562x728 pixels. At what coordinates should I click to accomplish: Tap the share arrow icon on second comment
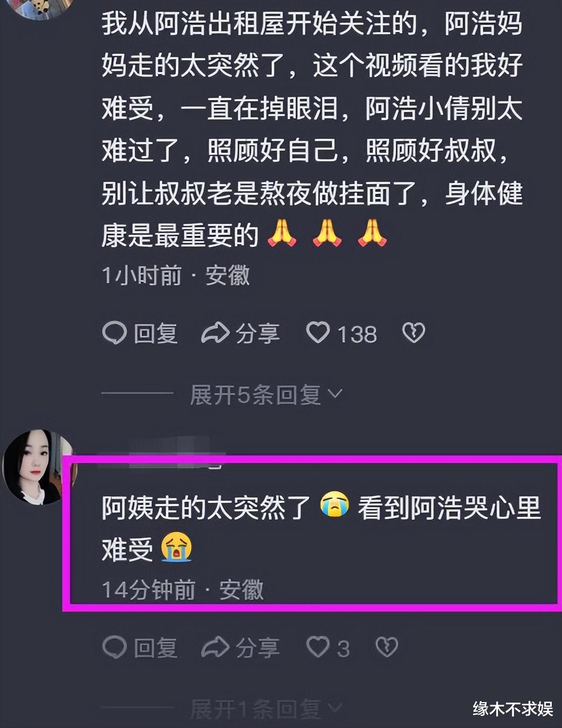click(x=215, y=647)
